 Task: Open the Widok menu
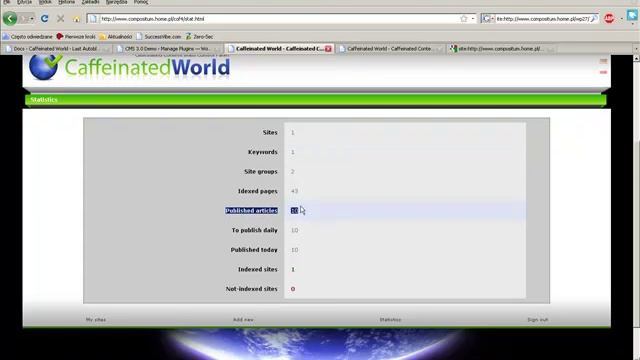(45, 2)
